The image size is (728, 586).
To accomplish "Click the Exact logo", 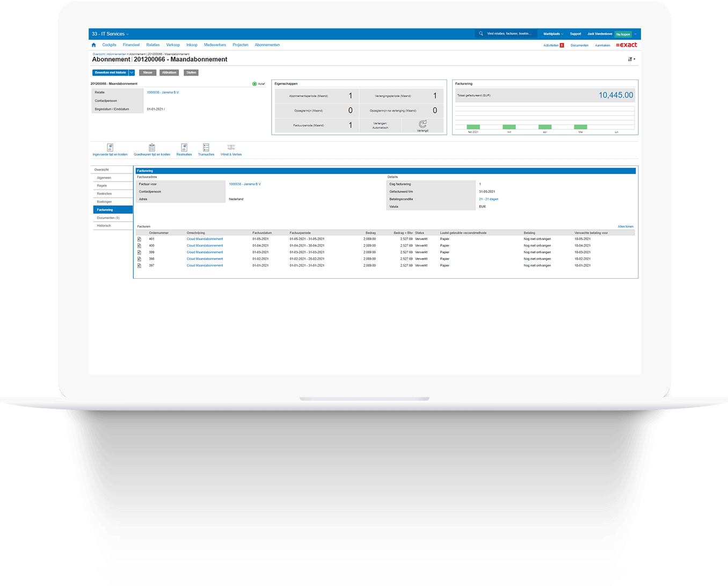I will pyautogui.click(x=627, y=45).
